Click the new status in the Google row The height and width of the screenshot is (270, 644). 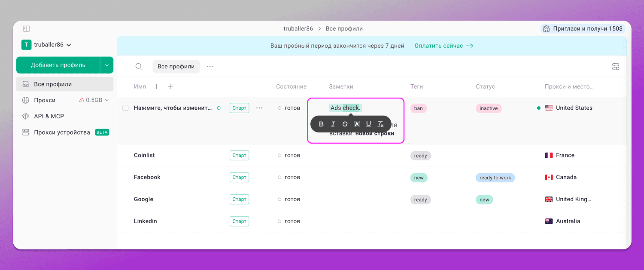[x=484, y=199]
